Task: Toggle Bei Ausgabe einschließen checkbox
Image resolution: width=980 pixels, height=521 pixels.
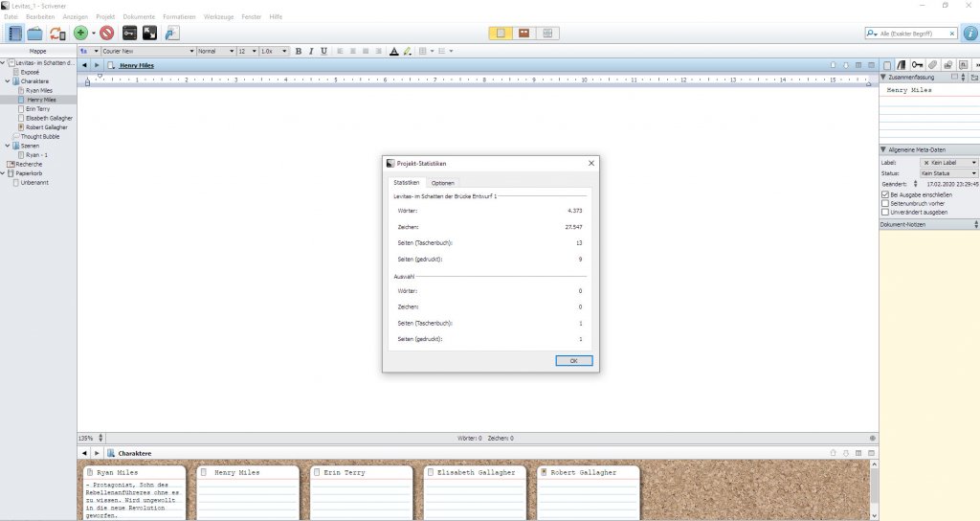Action: pyautogui.click(x=885, y=195)
